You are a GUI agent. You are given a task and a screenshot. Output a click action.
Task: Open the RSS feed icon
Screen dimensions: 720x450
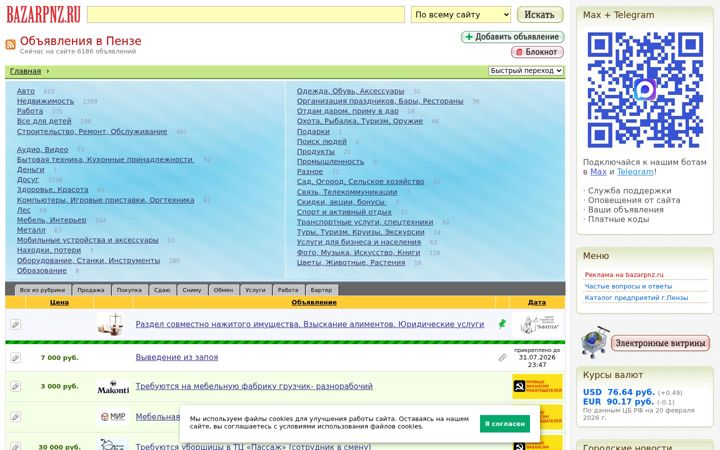(x=11, y=45)
